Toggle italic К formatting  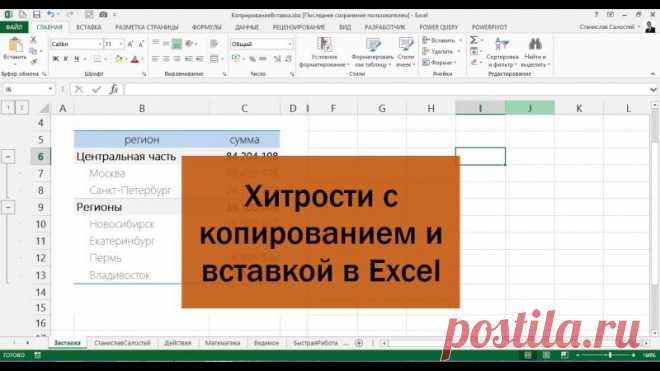click(66, 59)
